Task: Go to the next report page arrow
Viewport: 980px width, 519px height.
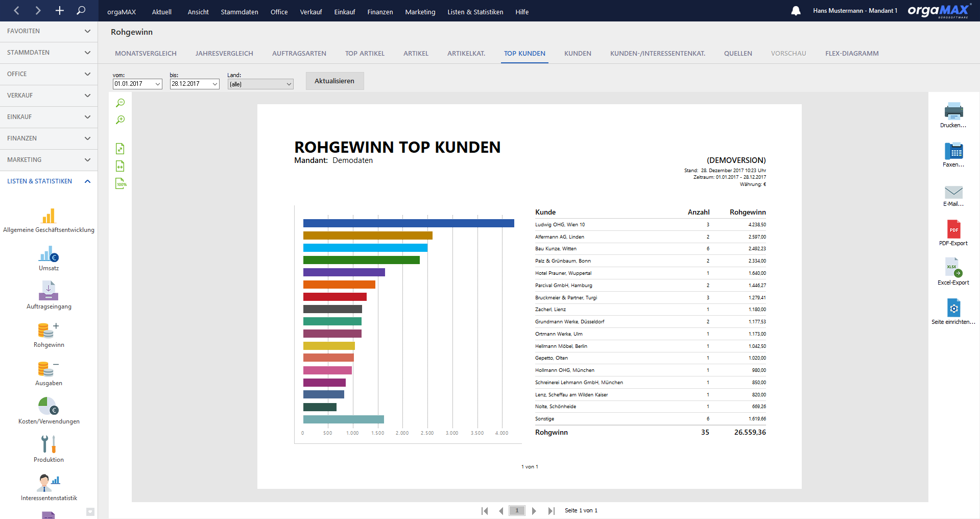Action: click(x=534, y=511)
